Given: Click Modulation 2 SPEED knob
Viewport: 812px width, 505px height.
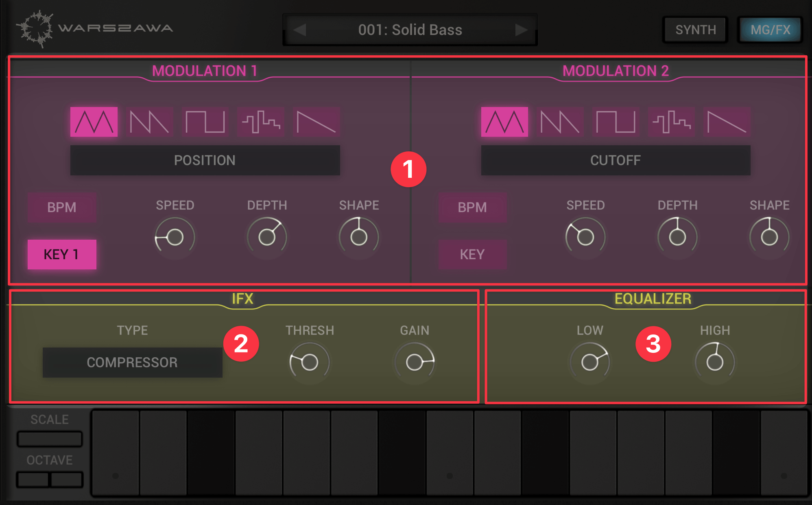Looking at the screenshot, I should [585, 237].
